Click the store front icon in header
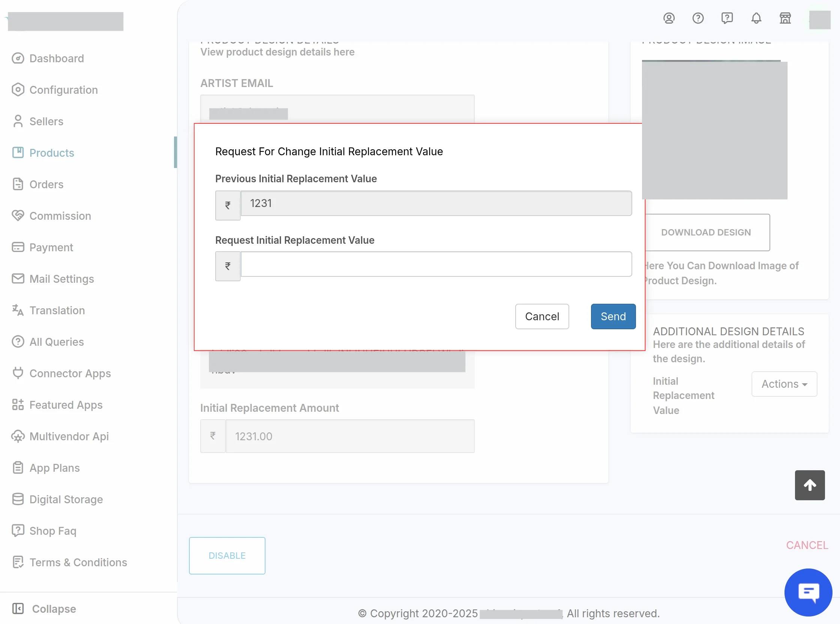The image size is (840, 624). pos(785,18)
